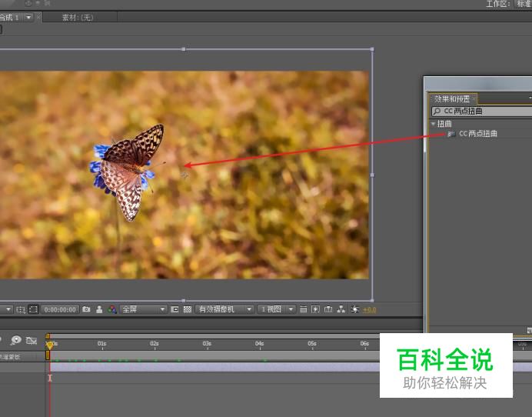Click the 01s mark on time ruler
This screenshot has height=417, width=532.
point(101,344)
